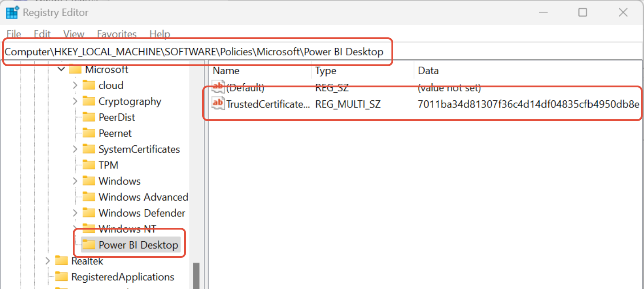Expand the Windows key
Viewport: 644px width, 289px height.
pos(75,181)
